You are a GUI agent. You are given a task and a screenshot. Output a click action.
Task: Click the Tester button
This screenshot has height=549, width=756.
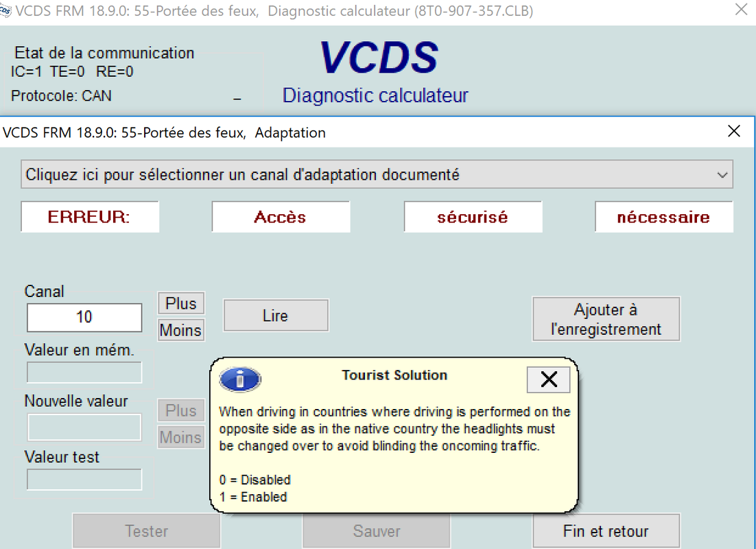coord(147,531)
